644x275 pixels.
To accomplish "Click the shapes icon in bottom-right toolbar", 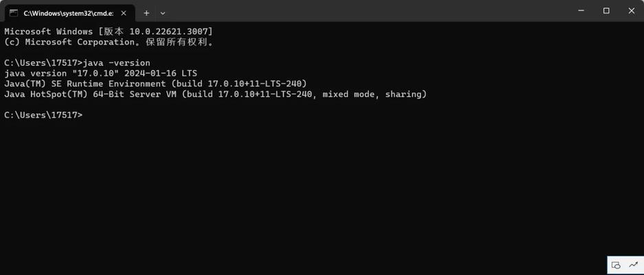I will click(x=616, y=265).
